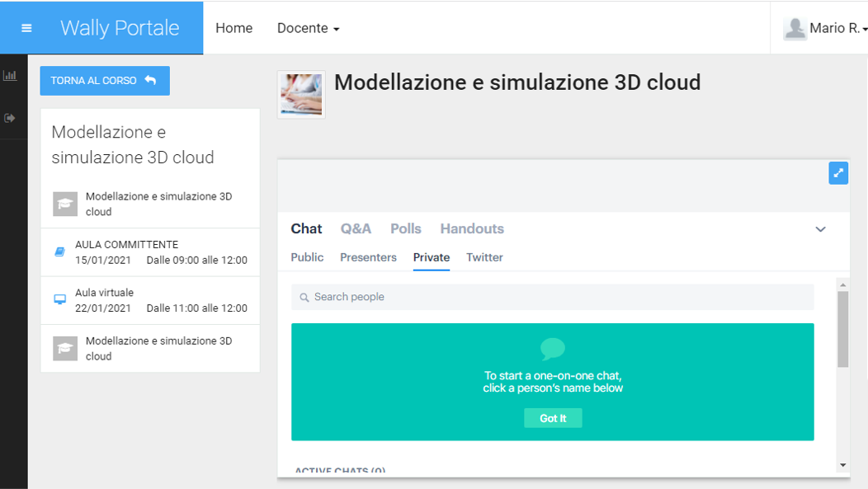Click the hamburger menu icon
This screenshot has width=868, height=489.
26,28
